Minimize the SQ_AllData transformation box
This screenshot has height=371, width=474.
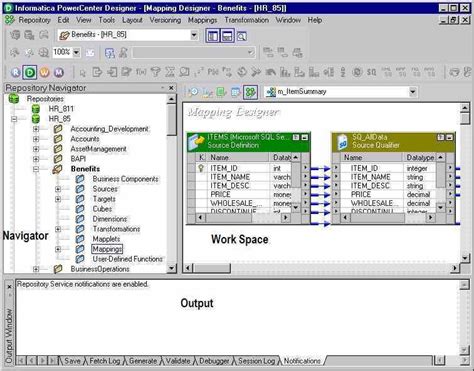point(449,137)
